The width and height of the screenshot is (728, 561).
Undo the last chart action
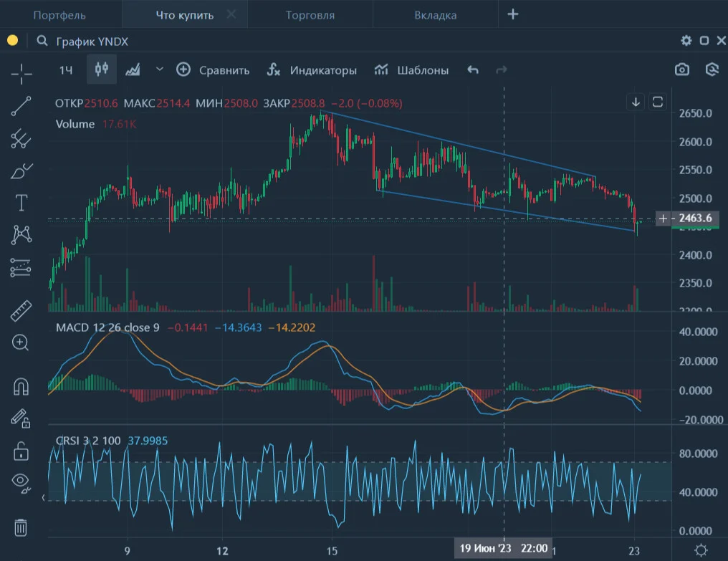tap(473, 69)
